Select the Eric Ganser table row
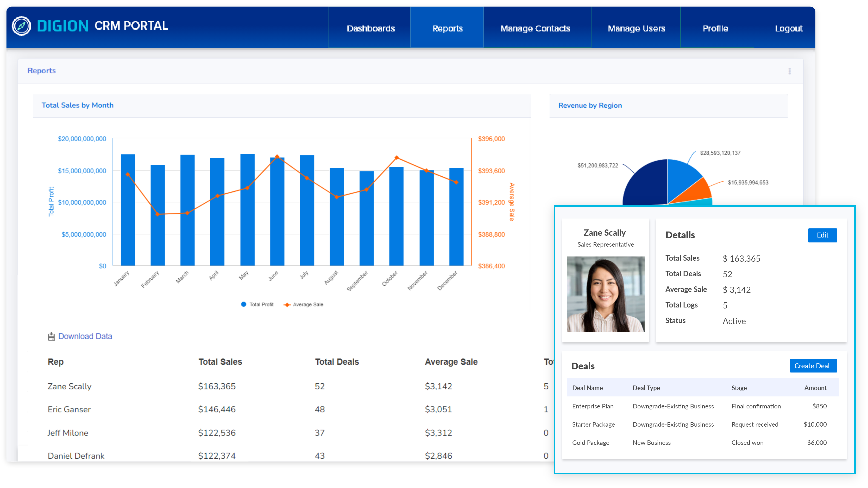 (69, 409)
